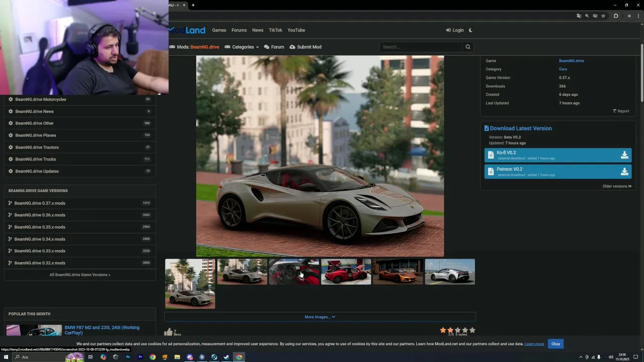Rate the mod with the fifth star
This screenshot has height=362, width=644.
[x=472, y=330]
